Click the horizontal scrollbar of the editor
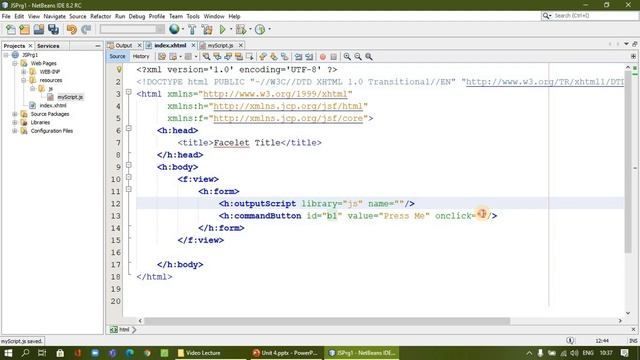Viewport: 640px width, 360px height. pyautogui.click(x=327, y=321)
